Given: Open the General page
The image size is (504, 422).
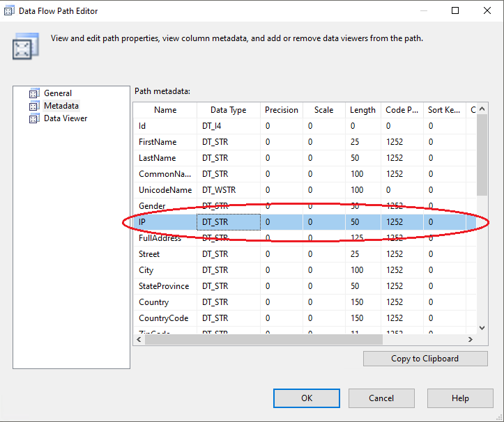Looking at the screenshot, I should click(57, 93).
